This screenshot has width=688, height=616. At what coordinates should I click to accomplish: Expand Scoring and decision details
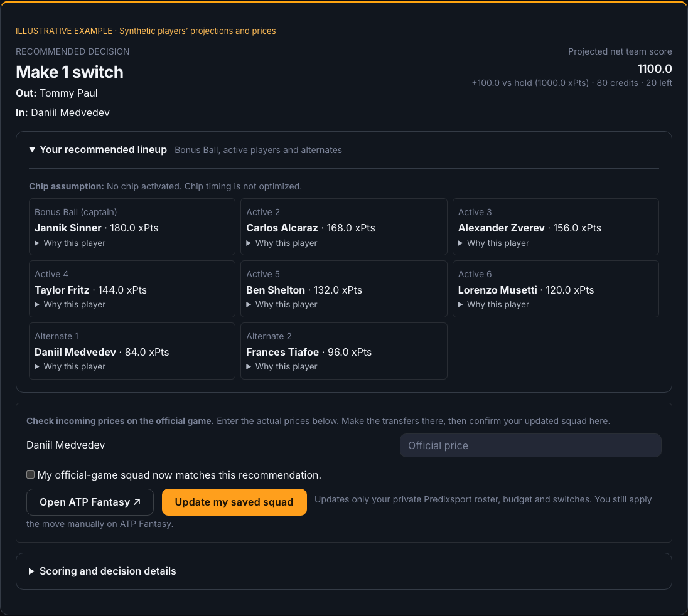pos(103,571)
